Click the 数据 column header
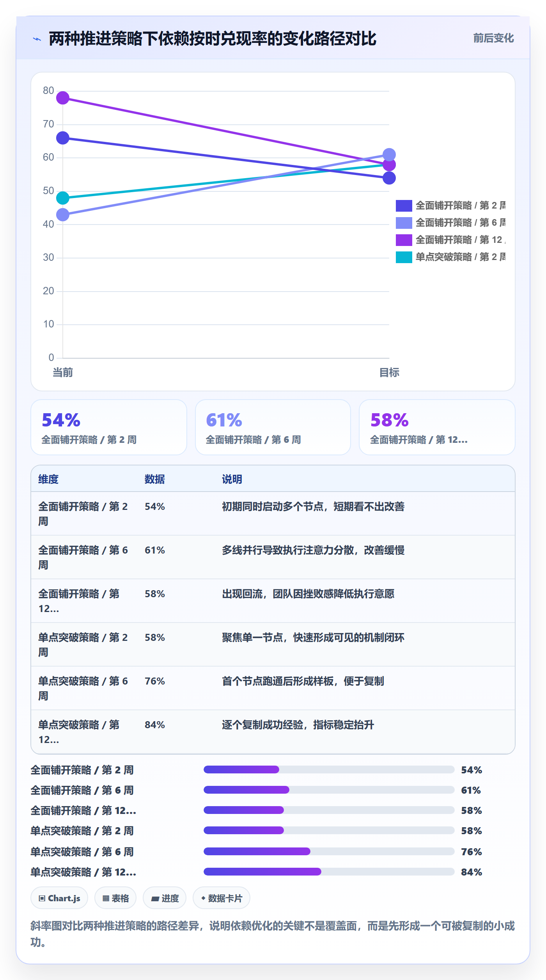Image resolution: width=546 pixels, height=980 pixels. 155,479
